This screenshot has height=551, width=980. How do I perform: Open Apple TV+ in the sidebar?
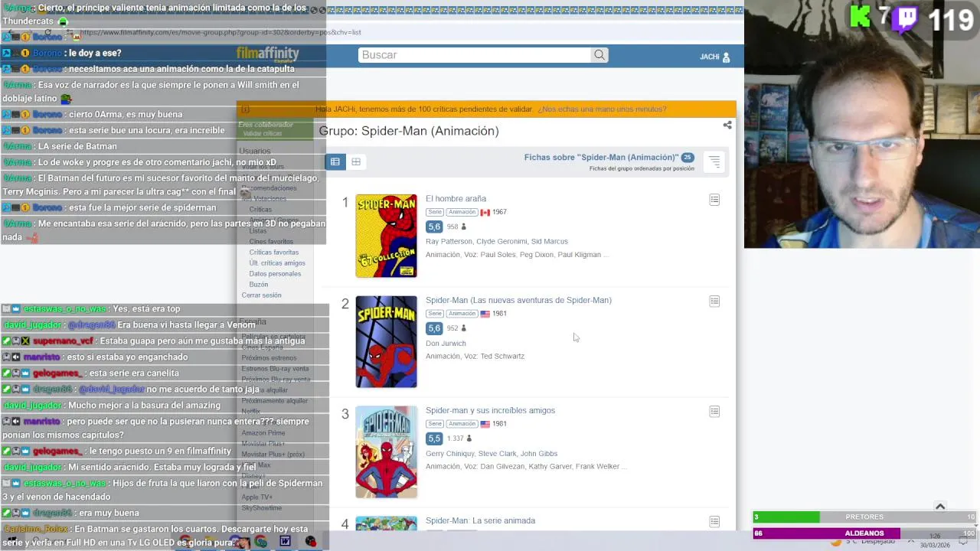(256, 497)
